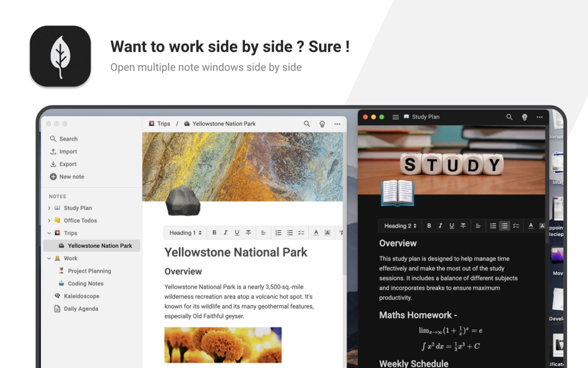588x368 pixels.
Task: Open highlight color in Yellowstone toolbar
Action: (x=327, y=233)
